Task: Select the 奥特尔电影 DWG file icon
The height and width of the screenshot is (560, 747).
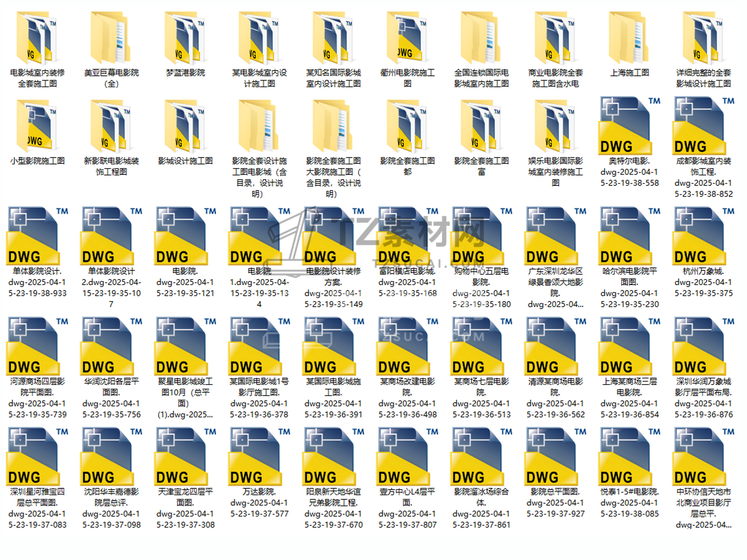Action: pos(629,126)
